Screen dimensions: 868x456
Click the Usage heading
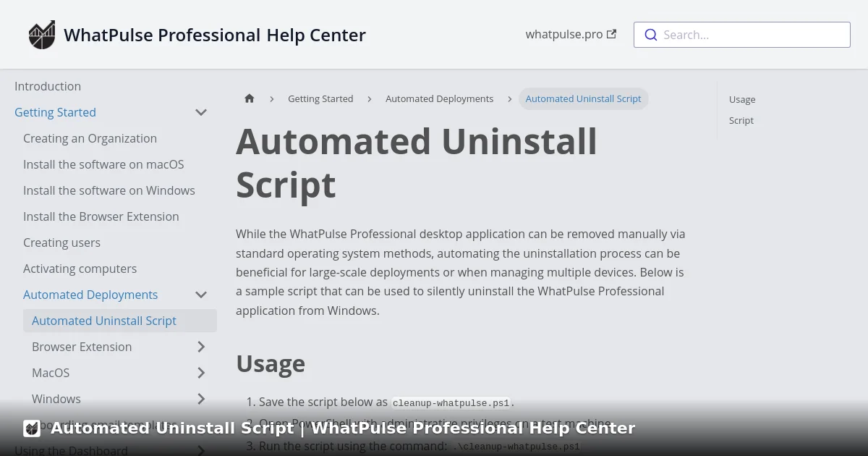tap(271, 363)
